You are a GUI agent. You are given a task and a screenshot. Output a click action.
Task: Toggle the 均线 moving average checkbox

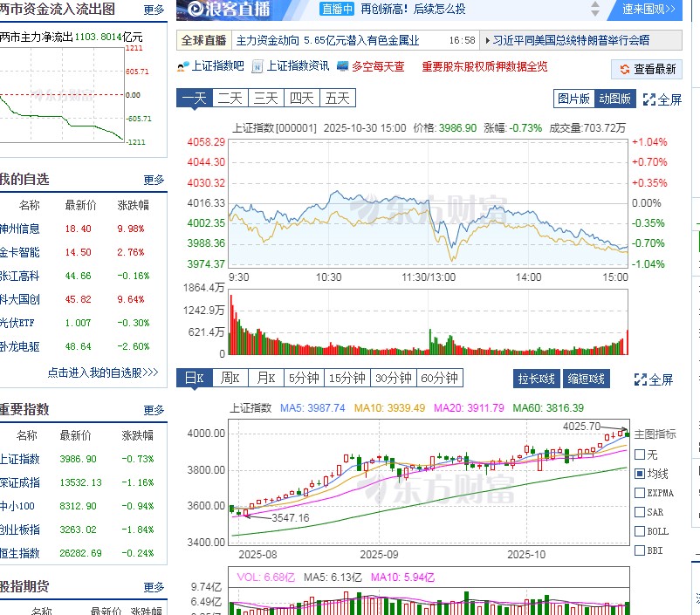click(x=640, y=474)
